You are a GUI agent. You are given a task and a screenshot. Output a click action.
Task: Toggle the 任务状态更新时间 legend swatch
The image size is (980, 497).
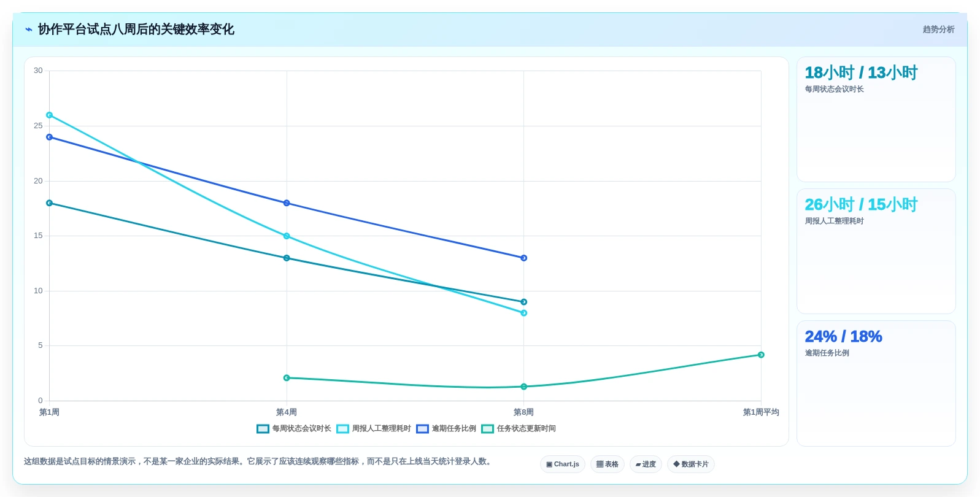click(x=487, y=429)
